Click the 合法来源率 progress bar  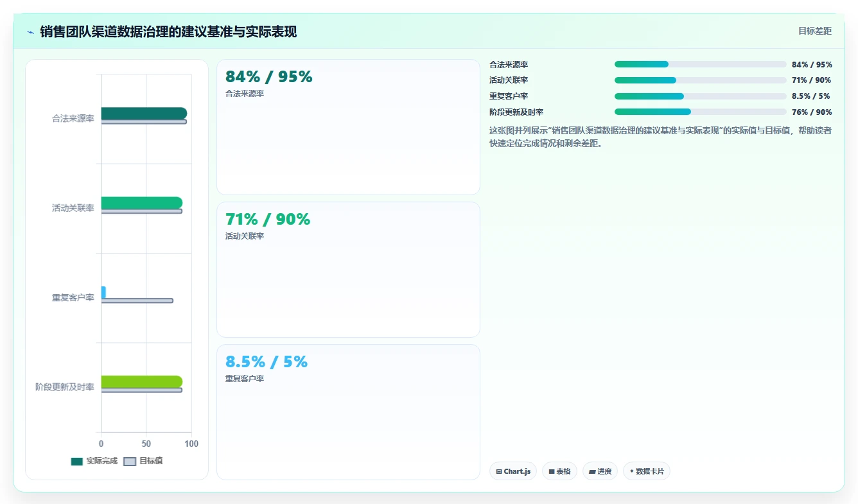pyautogui.click(x=701, y=64)
